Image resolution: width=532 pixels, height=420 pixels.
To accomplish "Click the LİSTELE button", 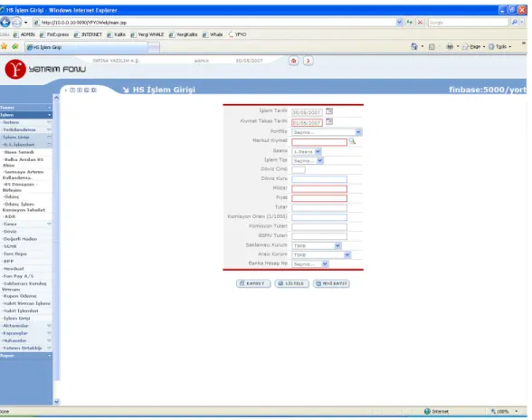I will (291, 283).
